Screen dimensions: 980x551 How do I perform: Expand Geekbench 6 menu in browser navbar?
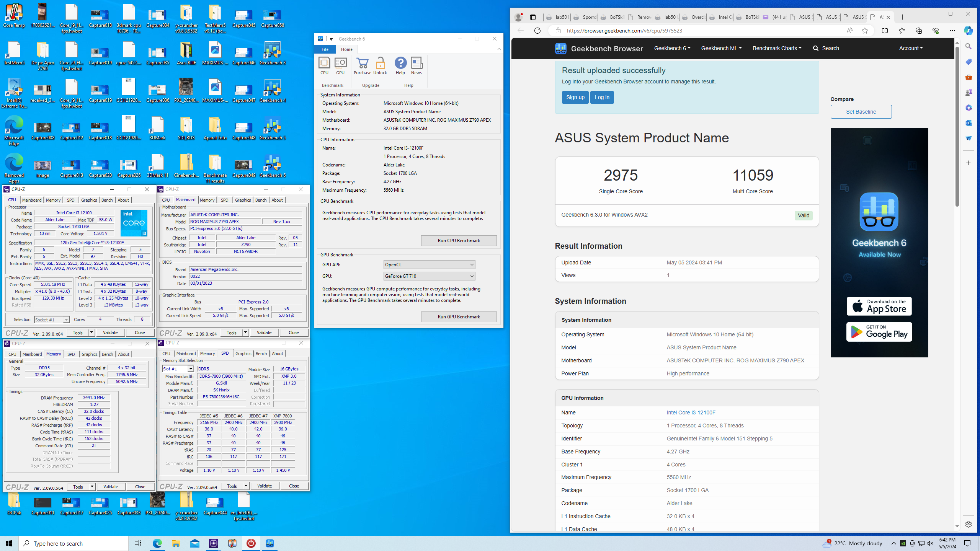[672, 48]
